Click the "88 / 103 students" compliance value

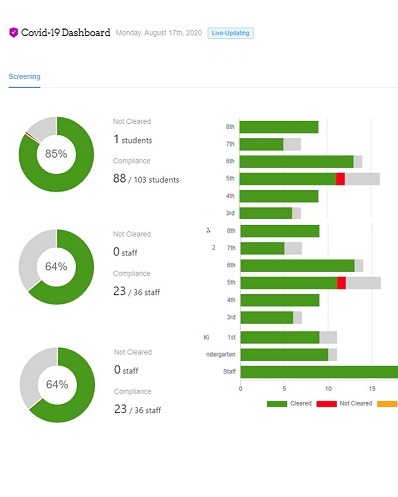pyautogui.click(x=146, y=179)
